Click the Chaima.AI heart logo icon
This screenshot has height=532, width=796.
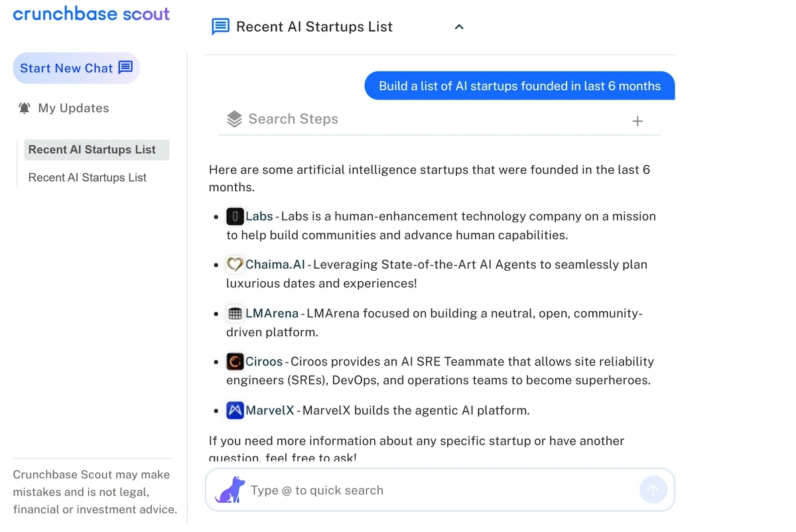pos(235,265)
